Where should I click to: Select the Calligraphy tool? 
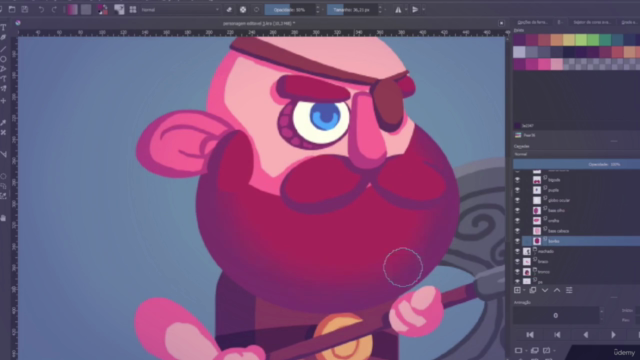3,38
